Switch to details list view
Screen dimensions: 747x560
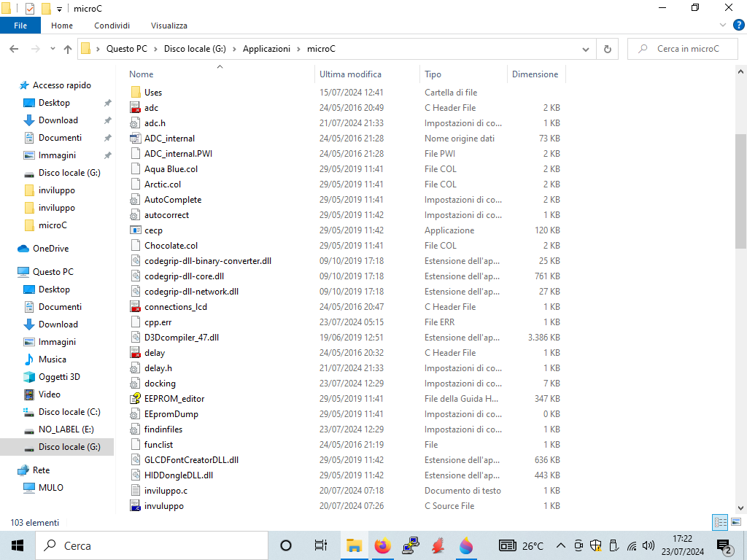pos(720,522)
